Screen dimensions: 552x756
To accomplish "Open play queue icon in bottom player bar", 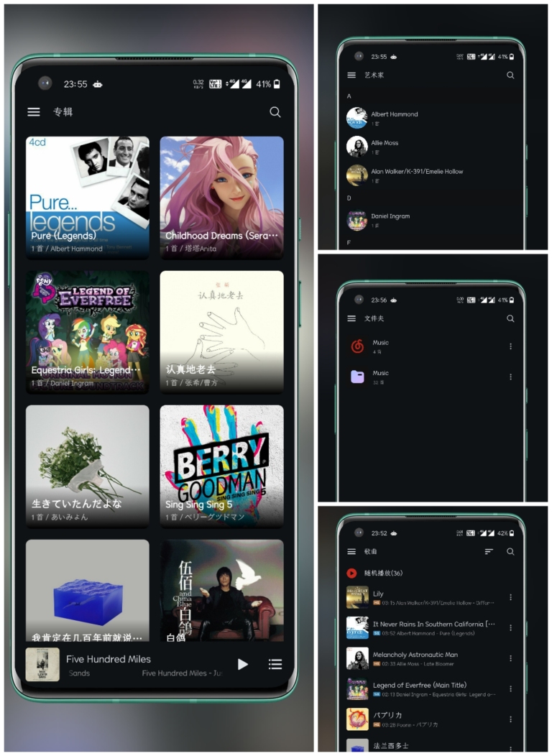I will pos(275,664).
